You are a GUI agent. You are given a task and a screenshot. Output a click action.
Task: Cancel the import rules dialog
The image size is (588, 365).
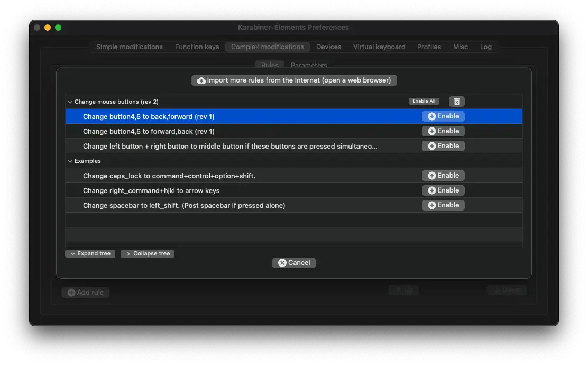(x=293, y=263)
